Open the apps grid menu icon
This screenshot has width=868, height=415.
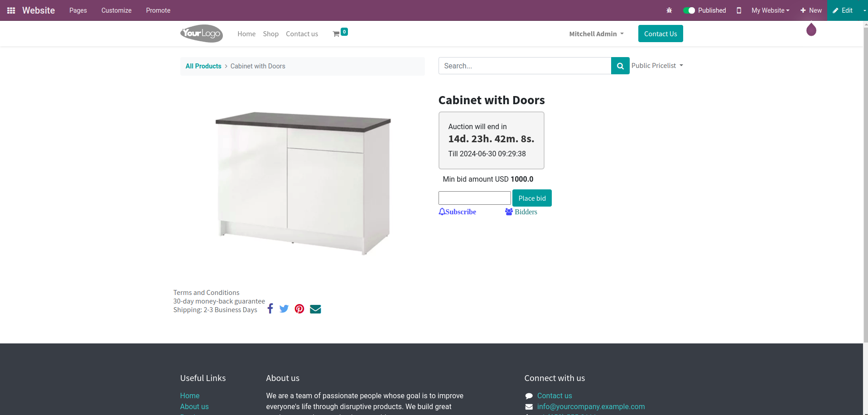11,10
